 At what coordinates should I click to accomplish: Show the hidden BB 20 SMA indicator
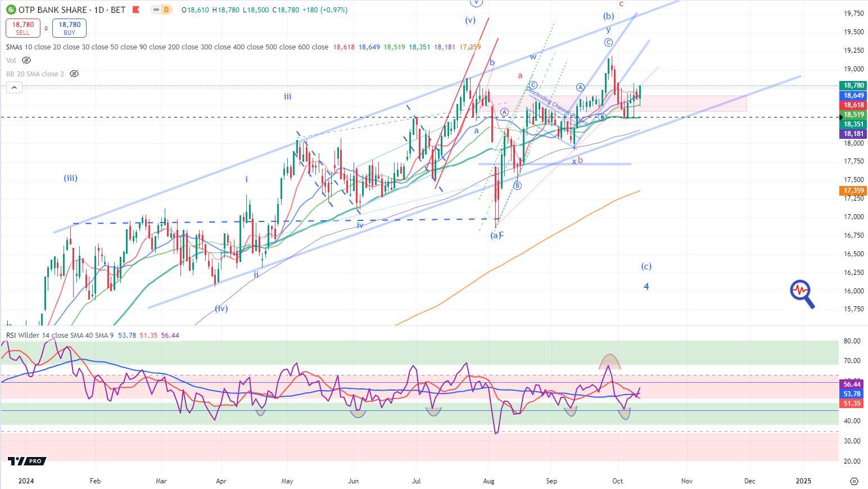click(x=74, y=74)
